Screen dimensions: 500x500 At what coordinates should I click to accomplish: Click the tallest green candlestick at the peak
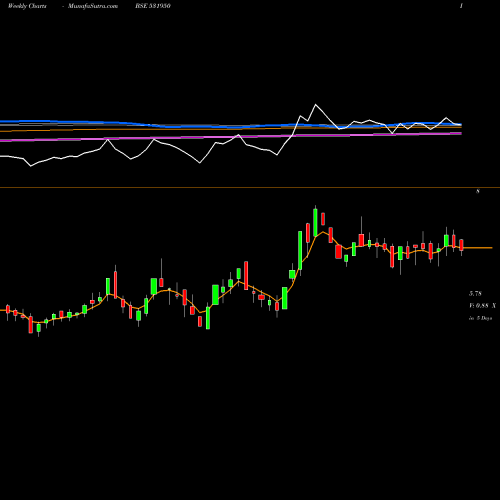coord(315,222)
